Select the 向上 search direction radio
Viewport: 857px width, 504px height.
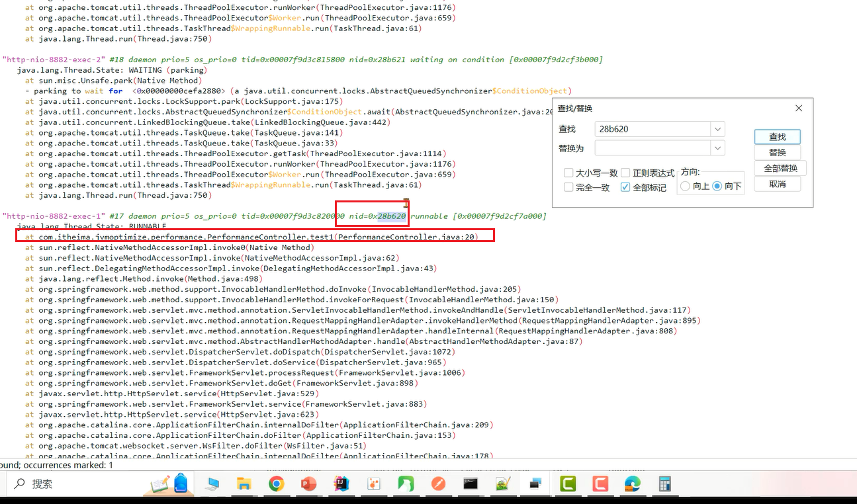[685, 187]
